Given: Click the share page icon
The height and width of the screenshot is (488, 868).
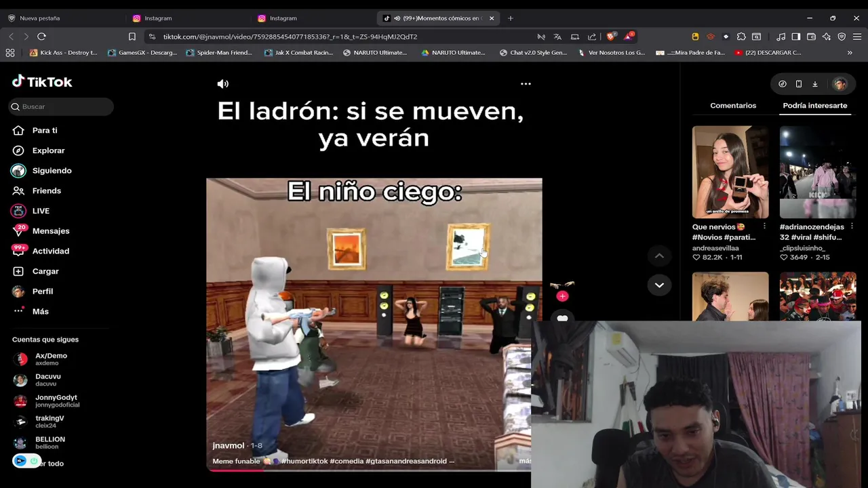Looking at the screenshot, I should click(x=592, y=37).
